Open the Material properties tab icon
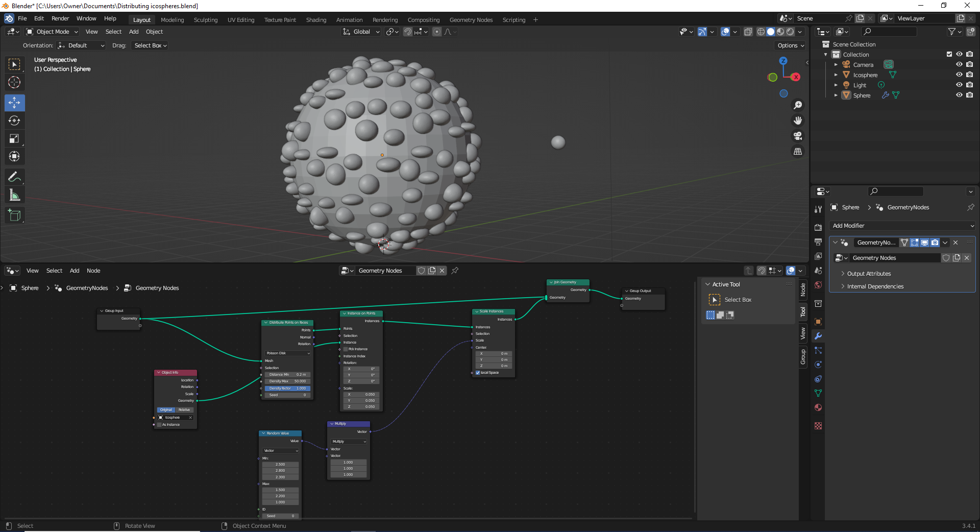980x532 pixels. point(818,407)
